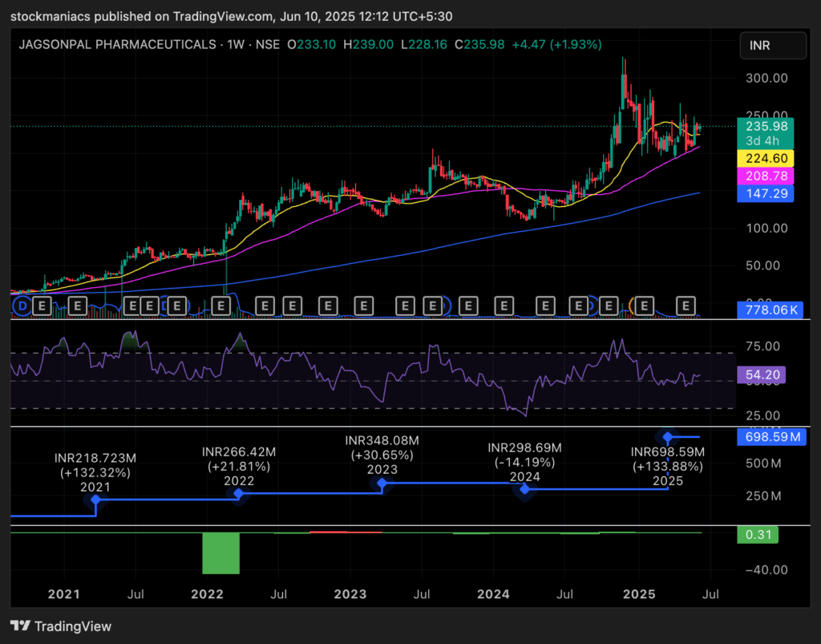Click the 1W interval label in the header
The image size is (821, 644).
click(236, 44)
